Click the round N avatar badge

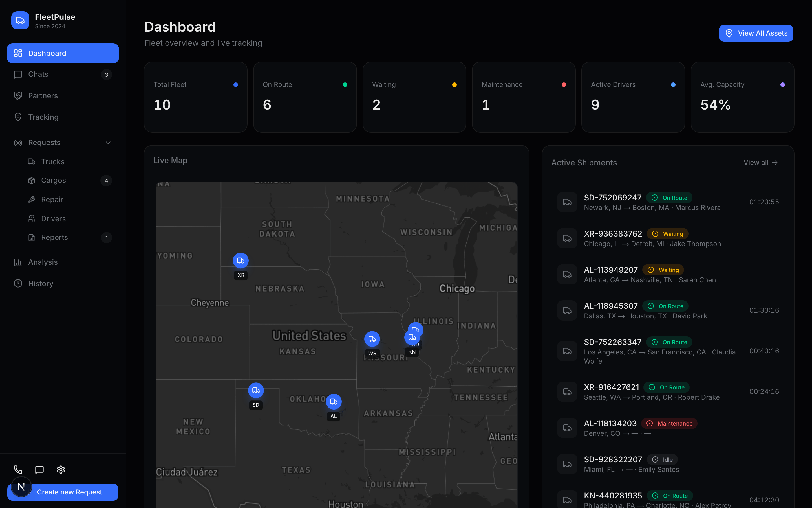click(21, 487)
